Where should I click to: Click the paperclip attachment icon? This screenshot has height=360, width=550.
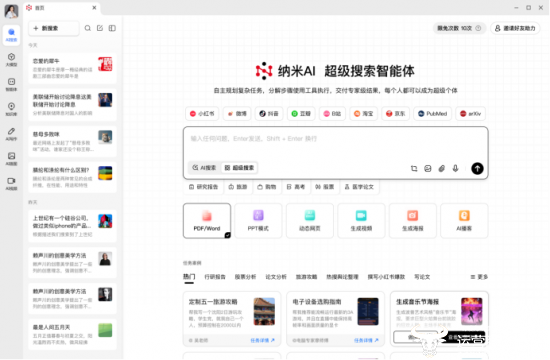pos(442,168)
